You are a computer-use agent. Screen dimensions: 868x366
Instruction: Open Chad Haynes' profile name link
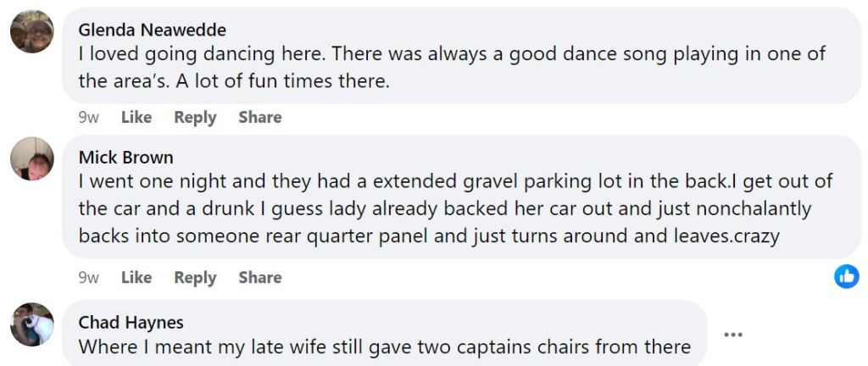click(x=131, y=322)
